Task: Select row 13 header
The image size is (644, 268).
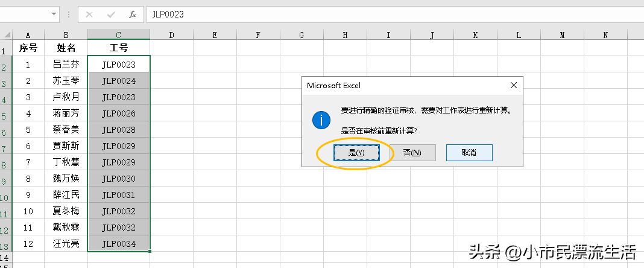Action: (x=6, y=243)
